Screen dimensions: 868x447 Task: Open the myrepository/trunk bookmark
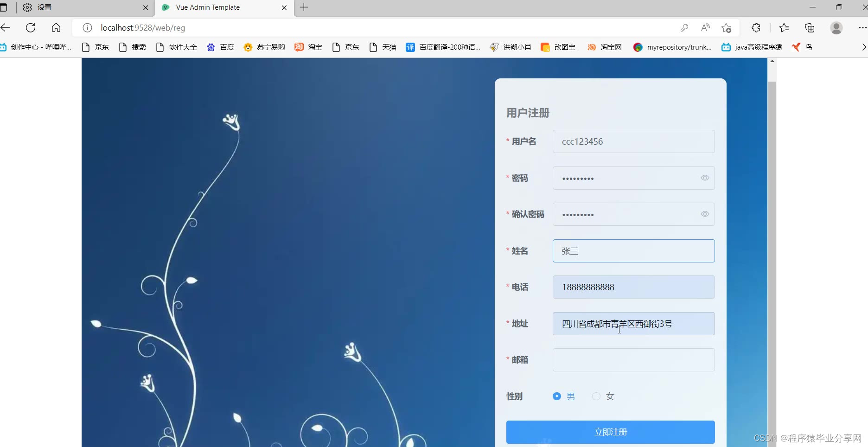[x=672, y=47]
